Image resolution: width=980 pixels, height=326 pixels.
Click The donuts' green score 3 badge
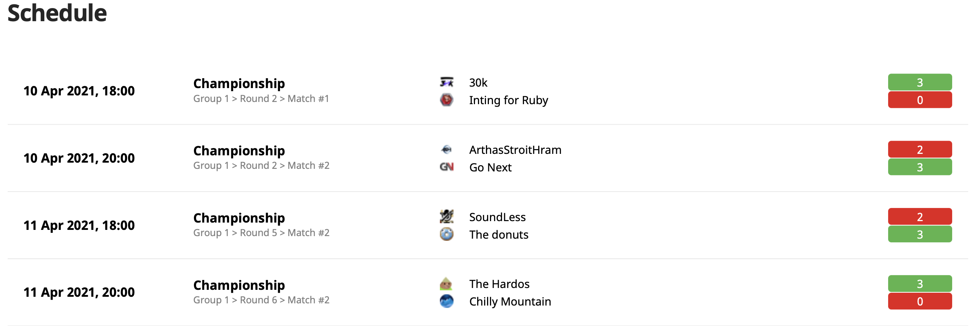tap(920, 234)
